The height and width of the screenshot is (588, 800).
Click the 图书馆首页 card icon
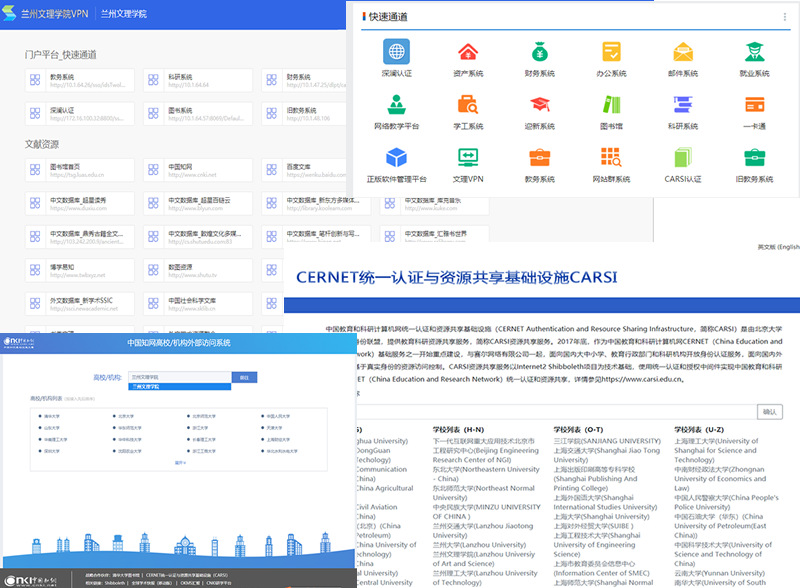pyautogui.click(x=35, y=169)
